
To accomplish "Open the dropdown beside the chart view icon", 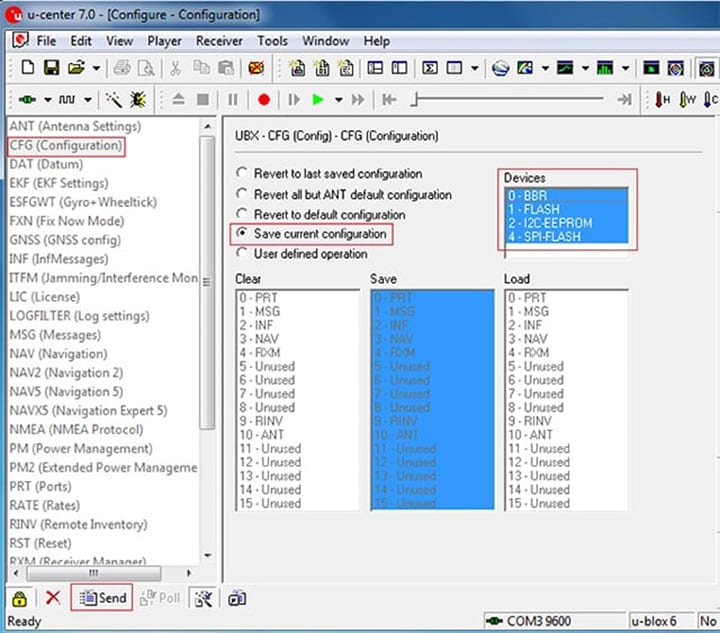I will point(585,68).
